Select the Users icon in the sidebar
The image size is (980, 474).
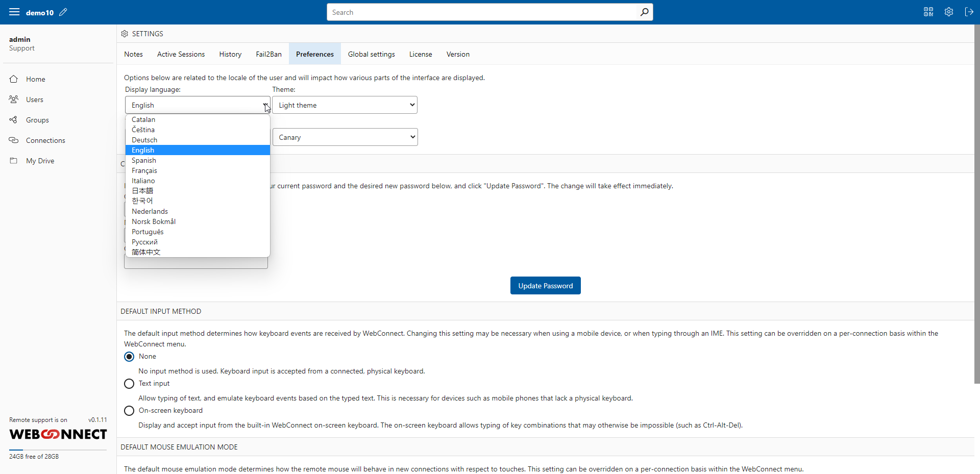(14, 99)
